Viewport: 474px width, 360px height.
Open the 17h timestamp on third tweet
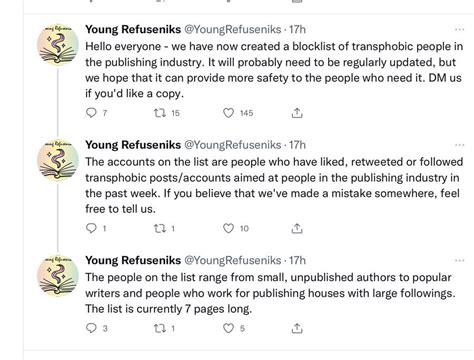(x=297, y=260)
